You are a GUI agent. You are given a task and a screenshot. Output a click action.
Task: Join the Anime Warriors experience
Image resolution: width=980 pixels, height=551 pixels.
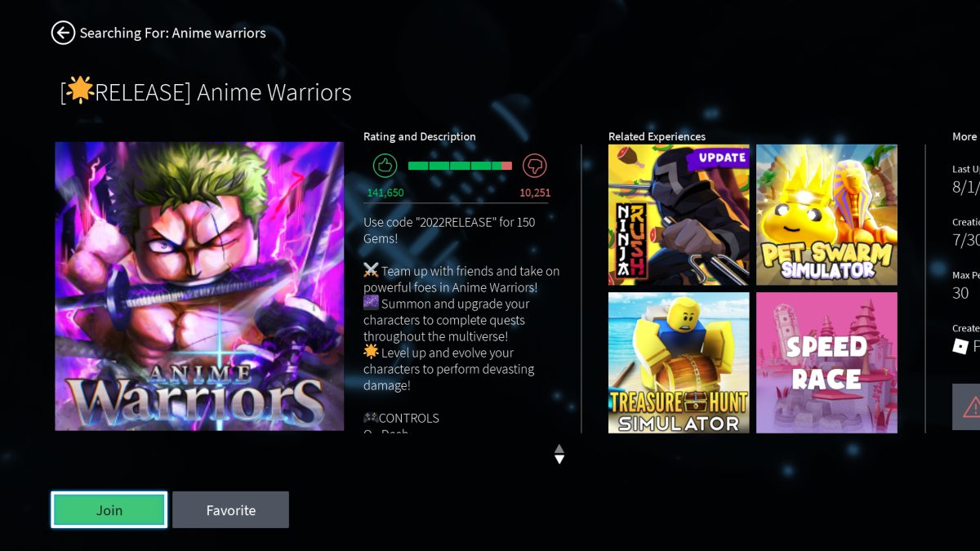[109, 510]
